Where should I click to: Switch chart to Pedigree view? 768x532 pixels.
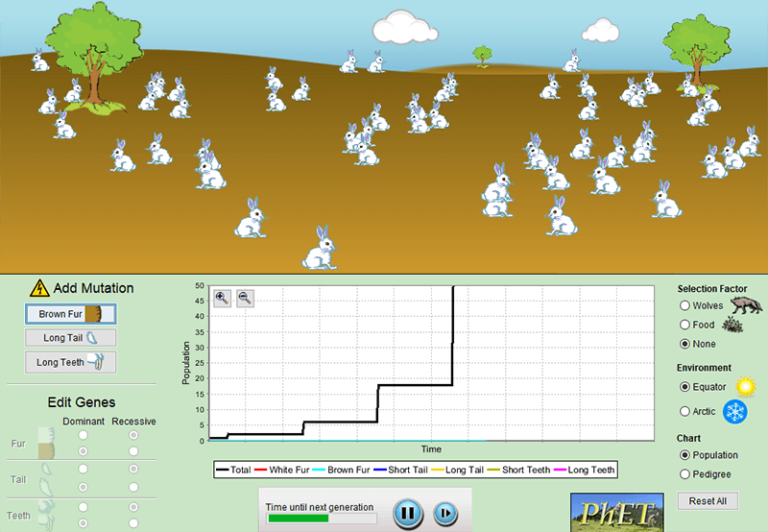click(x=684, y=473)
